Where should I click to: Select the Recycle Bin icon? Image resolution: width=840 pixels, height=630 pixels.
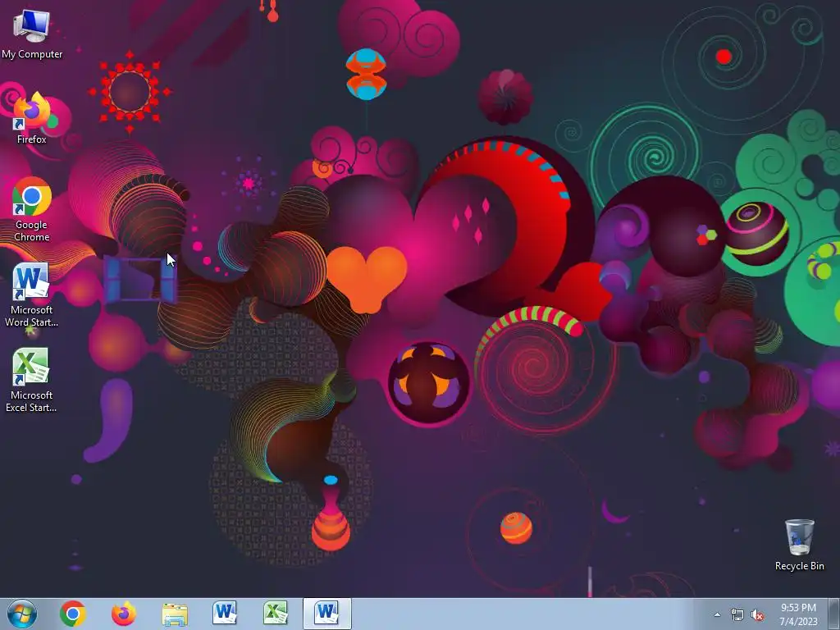pyautogui.click(x=799, y=545)
